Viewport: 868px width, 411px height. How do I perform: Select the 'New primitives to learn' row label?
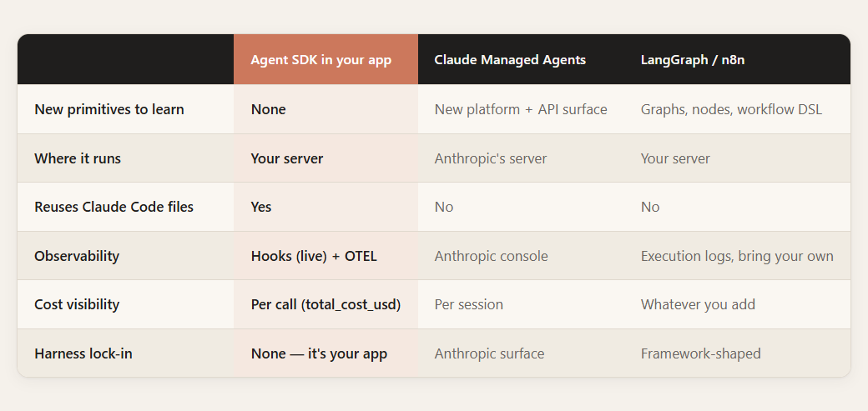pos(109,109)
